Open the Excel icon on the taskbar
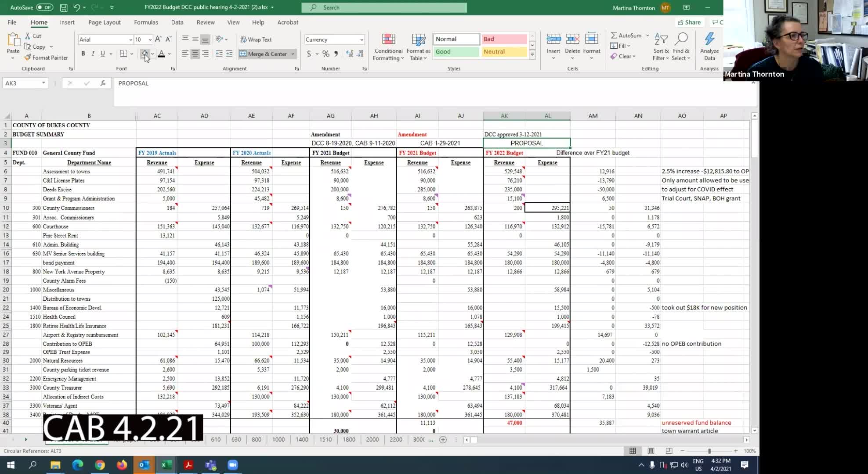Screen dimensions: 868x474 166,465
